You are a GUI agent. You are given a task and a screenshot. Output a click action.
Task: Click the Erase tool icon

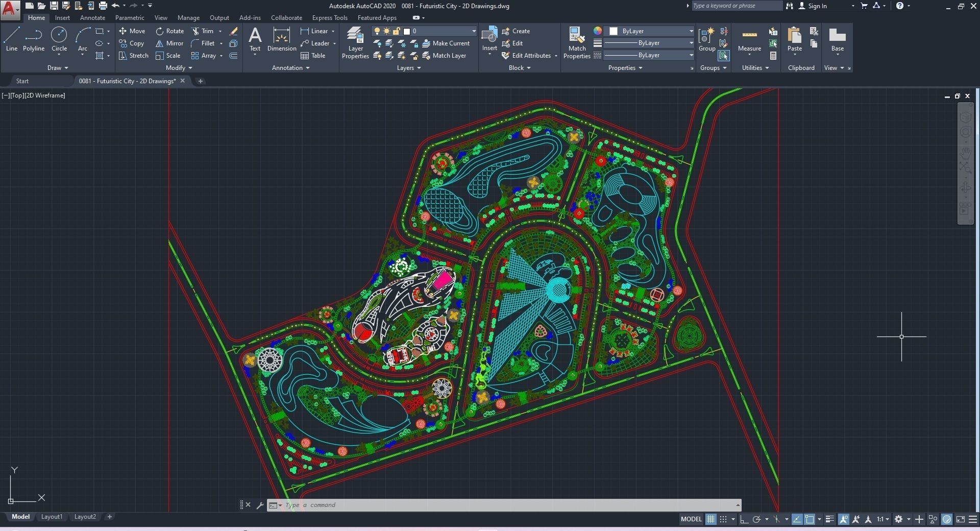click(x=233, y=31)
